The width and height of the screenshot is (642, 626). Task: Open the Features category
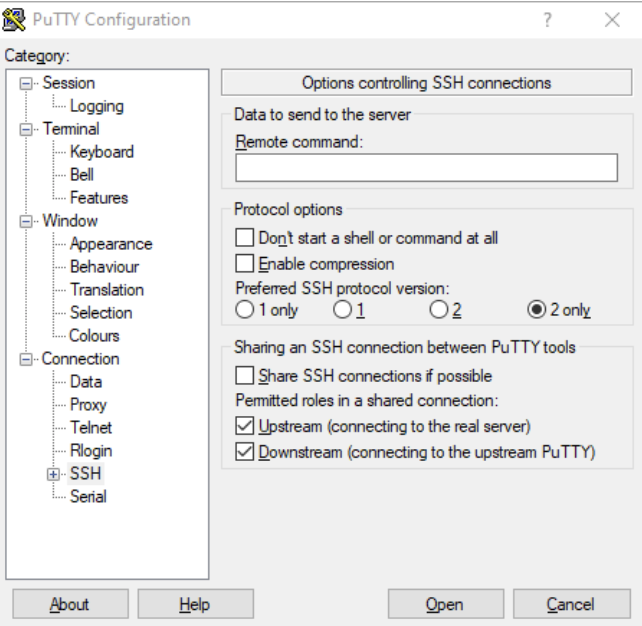click(x=99, y=198)
